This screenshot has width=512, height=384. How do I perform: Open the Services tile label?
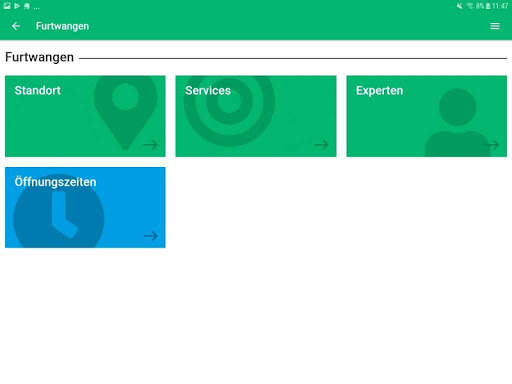tap(208, 91)
